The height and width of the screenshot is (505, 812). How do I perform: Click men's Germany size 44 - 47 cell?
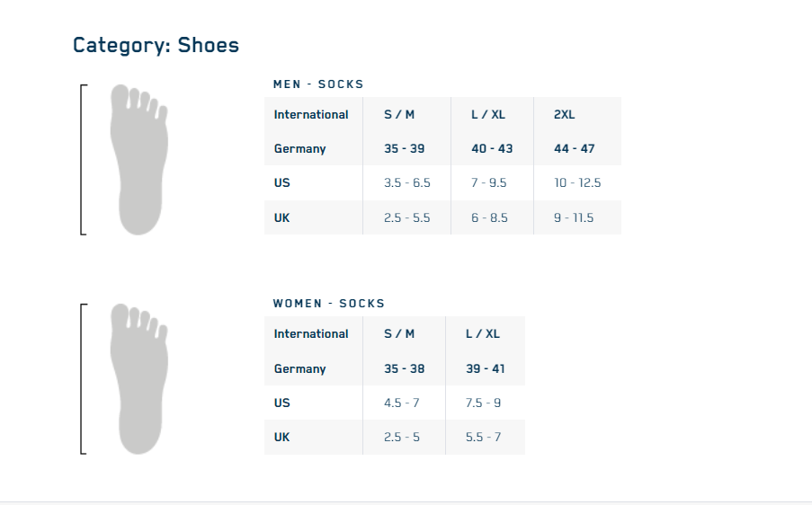click(x=575, y=149)
